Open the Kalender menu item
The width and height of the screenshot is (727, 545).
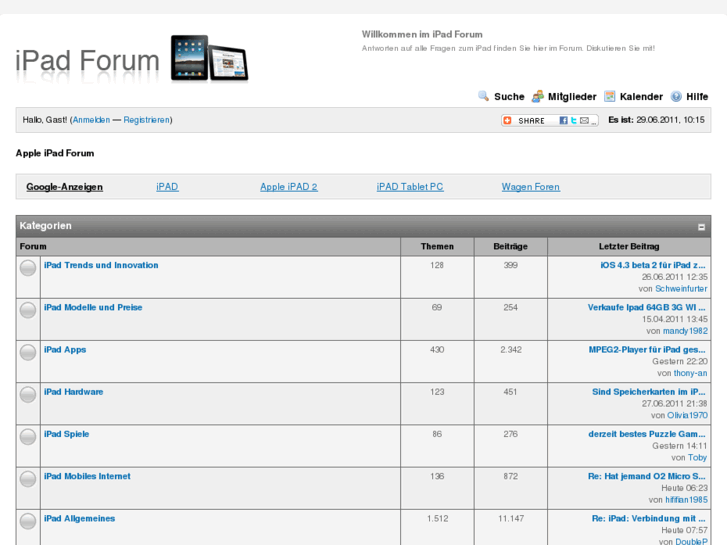click(x=641, y=97)
